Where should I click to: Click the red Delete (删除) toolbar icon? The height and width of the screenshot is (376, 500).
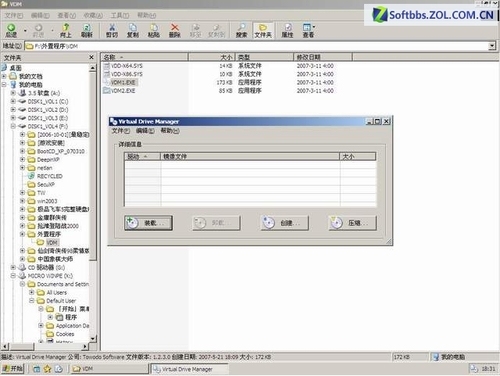coord(174,31)
